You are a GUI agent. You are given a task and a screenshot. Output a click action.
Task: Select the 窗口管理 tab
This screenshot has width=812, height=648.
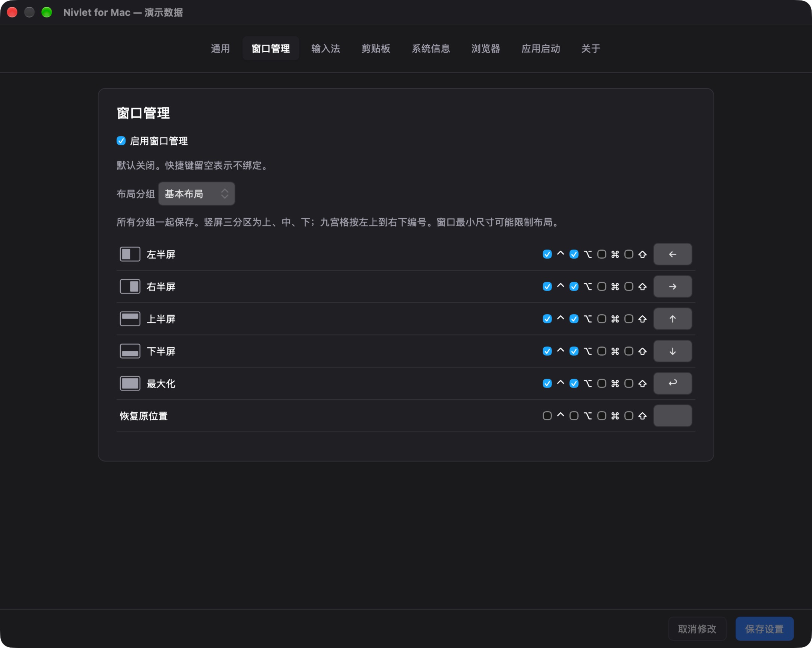pos(270,48)
